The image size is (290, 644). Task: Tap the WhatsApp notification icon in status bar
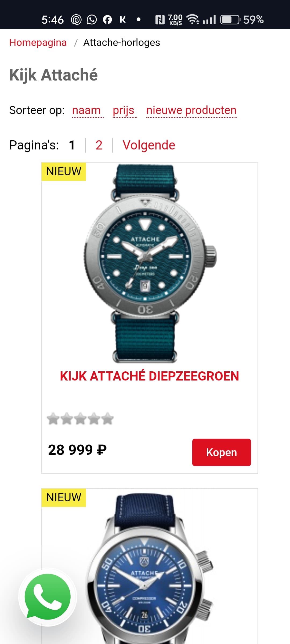click(92, 20)
